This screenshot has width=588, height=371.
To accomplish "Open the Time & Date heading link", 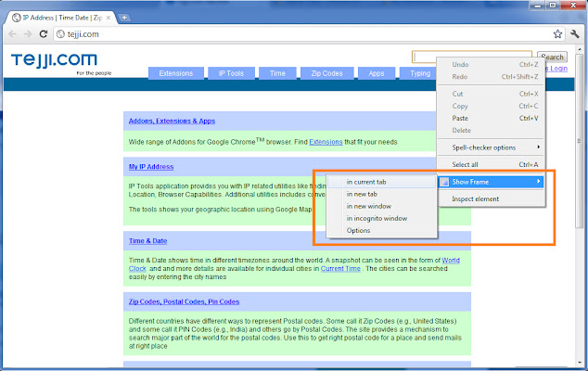I will (147, 241).
